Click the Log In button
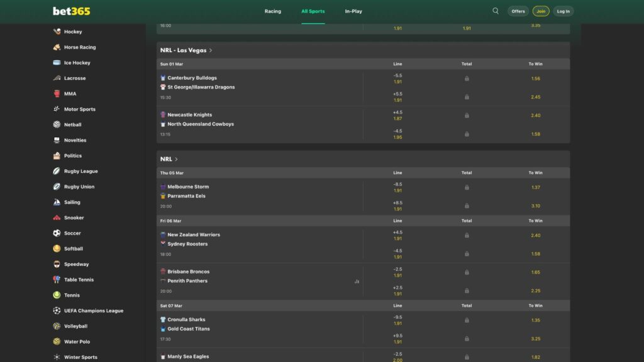Image resolution: width=644 pixels, height=362 pixels. 563,11
